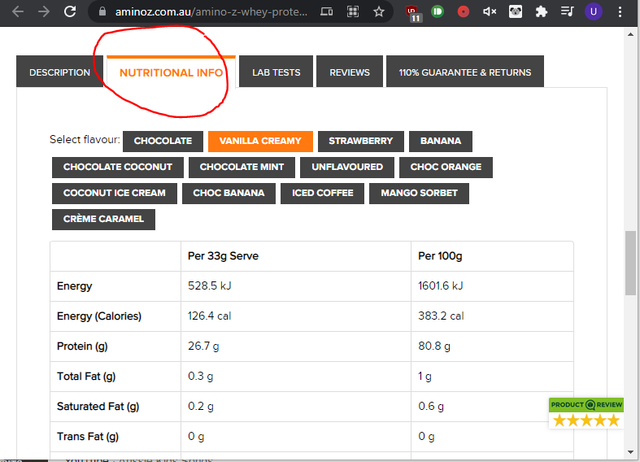Click the '383.2 cal' value
Viewport: 640px width, 462px height.
[x=441, y=316]
